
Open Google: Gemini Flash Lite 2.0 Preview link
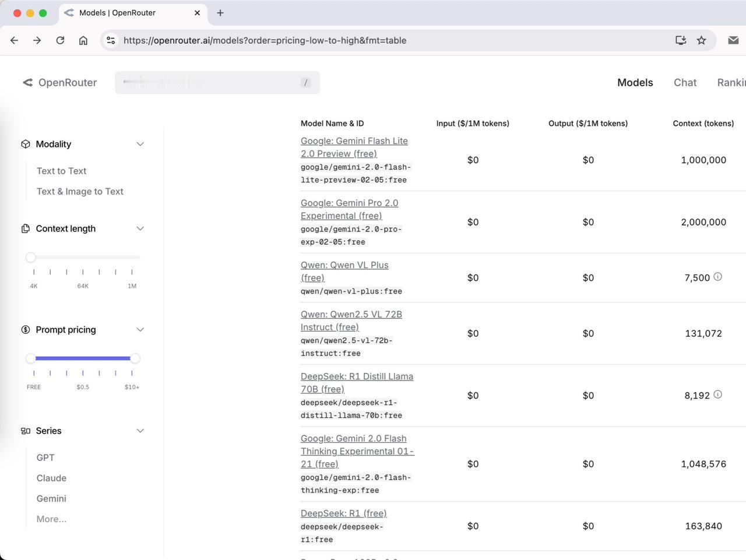click(x=354, y=147)
